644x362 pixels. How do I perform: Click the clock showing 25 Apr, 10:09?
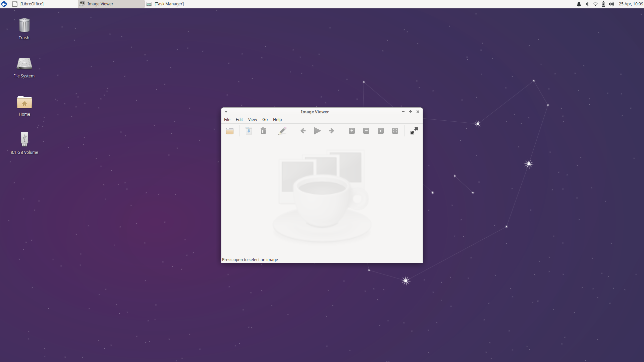[x=631, y=4]
